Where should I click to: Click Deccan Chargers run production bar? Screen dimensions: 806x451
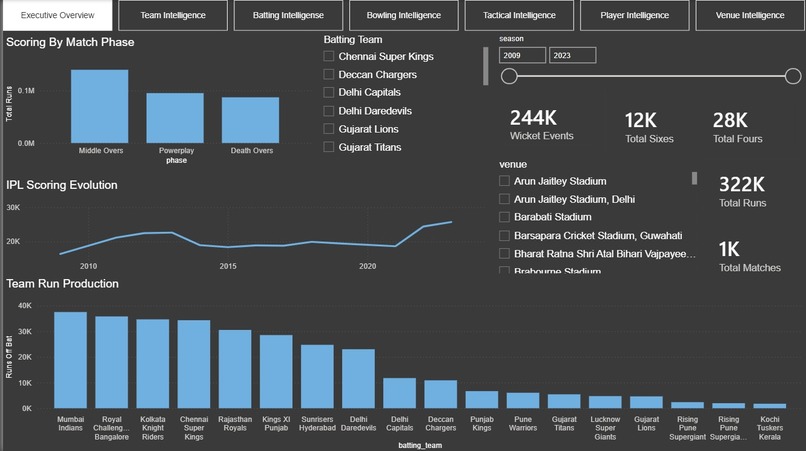[441, 394]
